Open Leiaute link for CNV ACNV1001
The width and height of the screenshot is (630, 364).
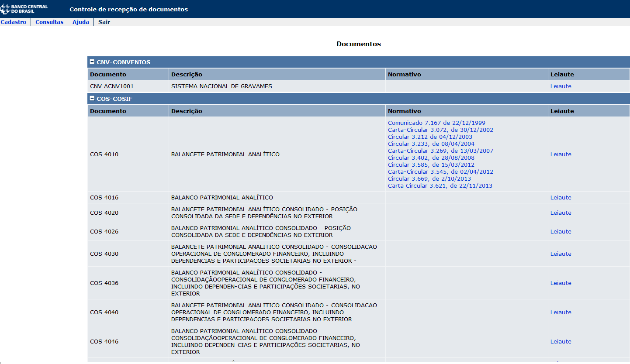coord(561,86)
